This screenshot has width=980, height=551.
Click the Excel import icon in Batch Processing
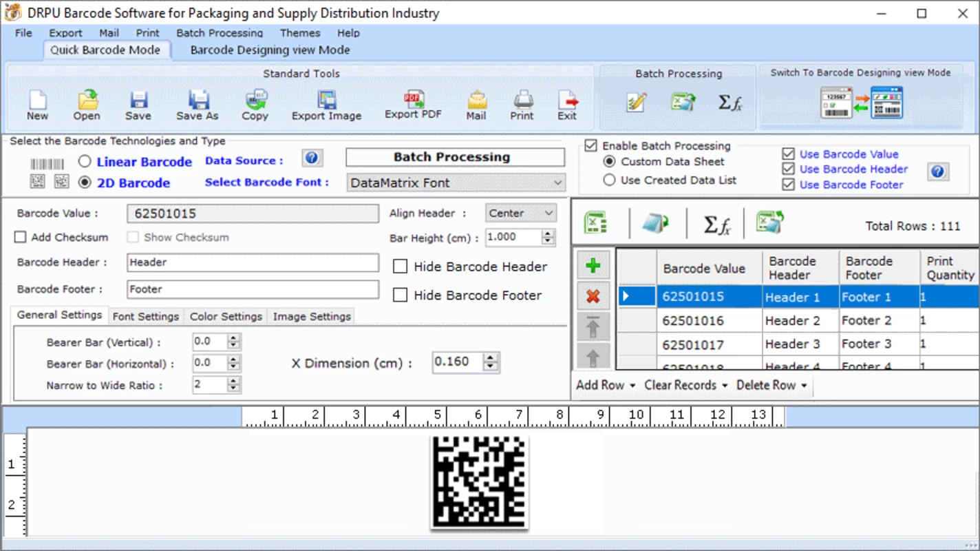(x=683, y=102)
